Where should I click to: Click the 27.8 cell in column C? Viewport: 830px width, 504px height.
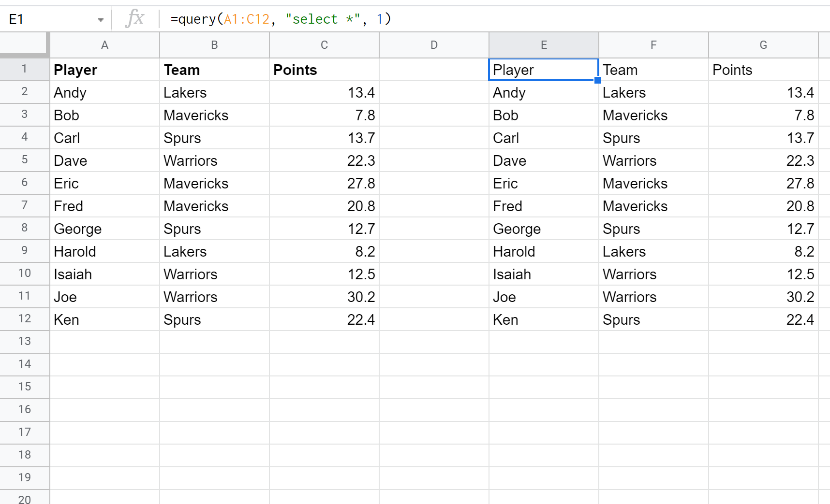point(324,184)
